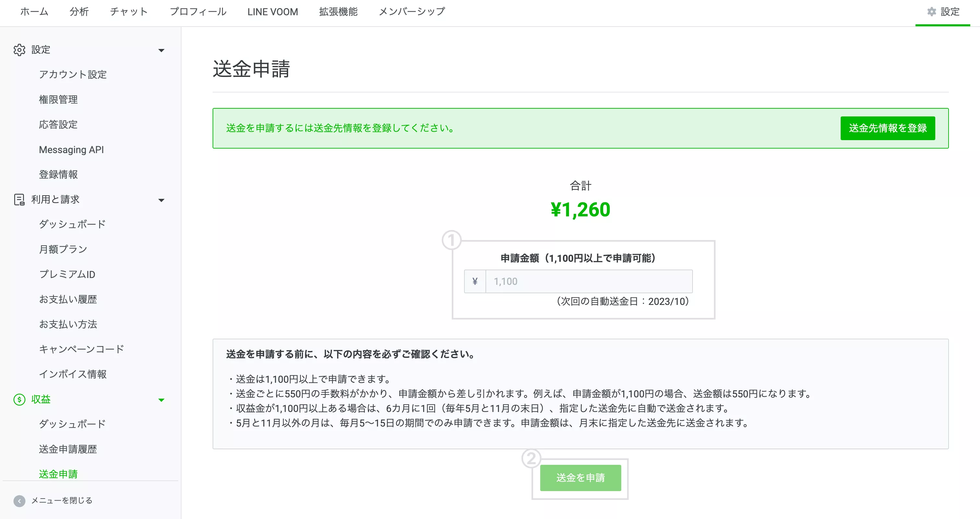Viewport: 980px width, 519px height.
Task: Click the gear icon in top navigation
Action: coord(931,12)
